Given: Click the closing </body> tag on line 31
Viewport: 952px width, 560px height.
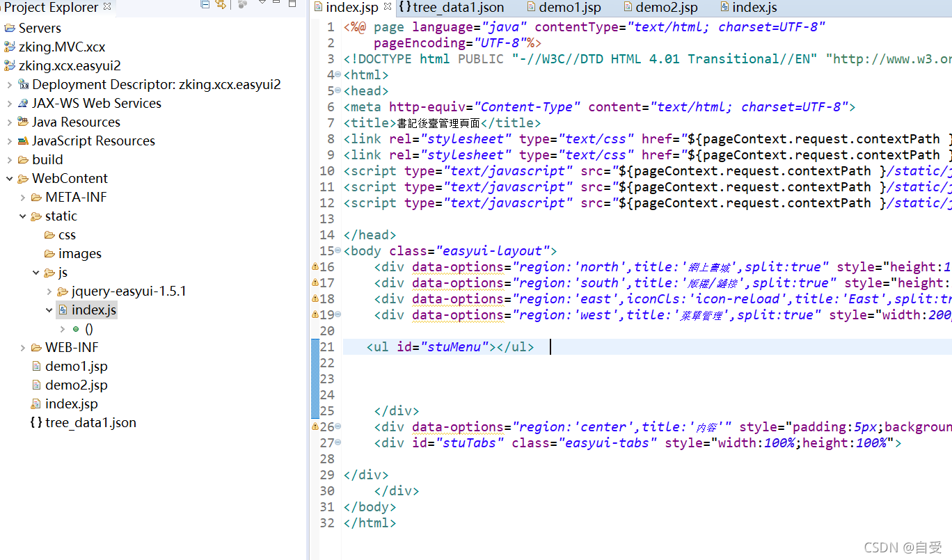Looking at the screenshot, I should (x=370, y=507).
